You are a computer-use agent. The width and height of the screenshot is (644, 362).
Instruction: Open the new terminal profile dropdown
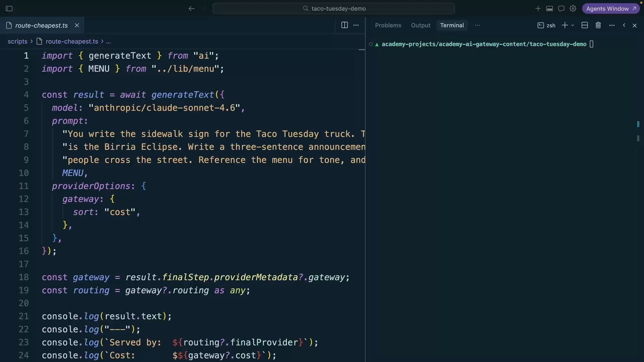[573, 25]
